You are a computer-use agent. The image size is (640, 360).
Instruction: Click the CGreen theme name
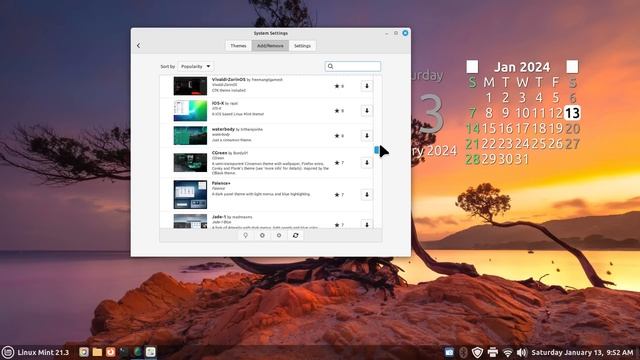(219, 153)
